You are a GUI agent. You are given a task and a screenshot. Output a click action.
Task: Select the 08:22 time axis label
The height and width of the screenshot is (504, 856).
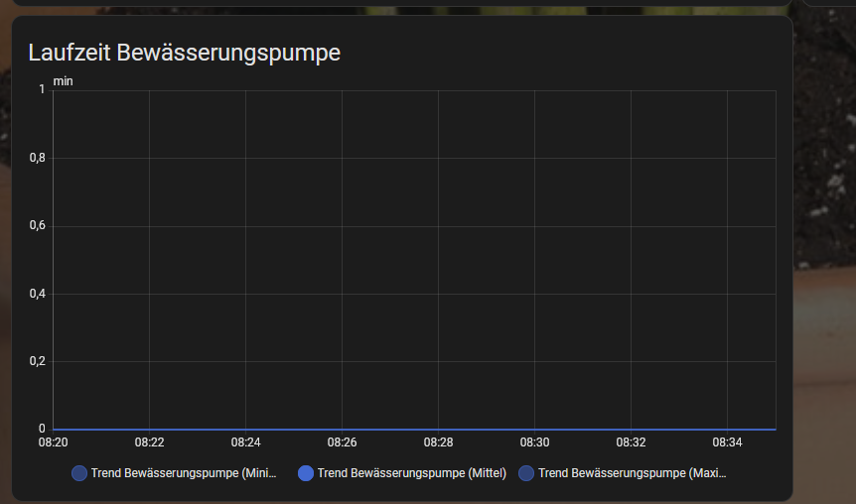149,441
